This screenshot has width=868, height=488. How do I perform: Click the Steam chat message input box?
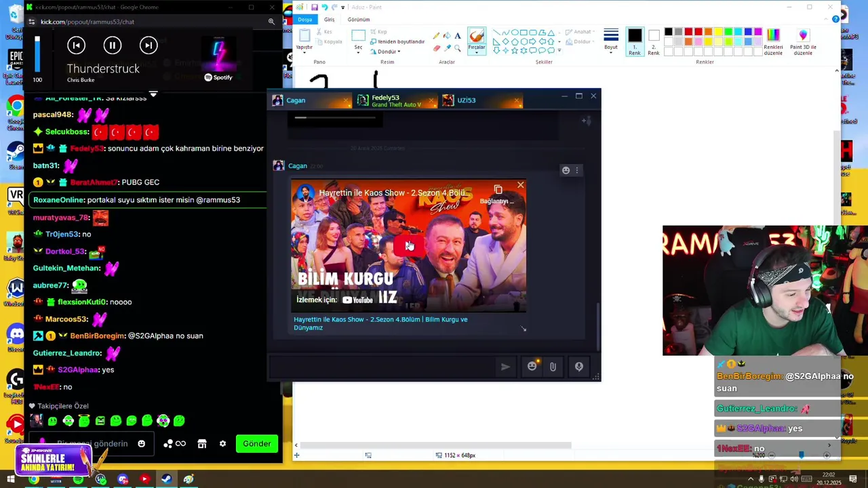tap(381, 367)
